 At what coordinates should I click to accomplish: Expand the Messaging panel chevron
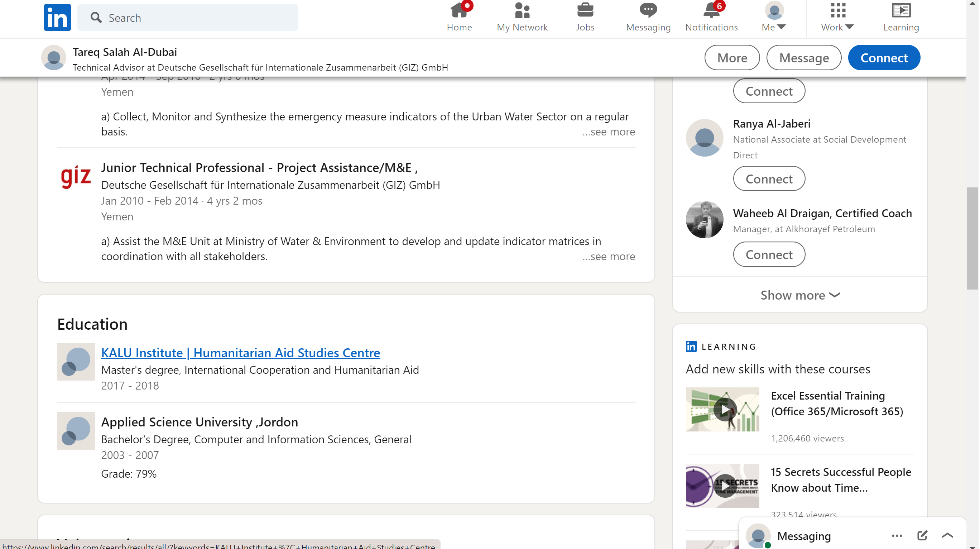(947, 535)
